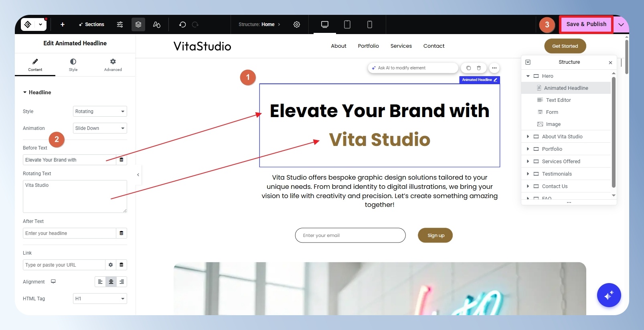Click the Sign up button
This screenshot has height=330, width=644.
(435, 235)
